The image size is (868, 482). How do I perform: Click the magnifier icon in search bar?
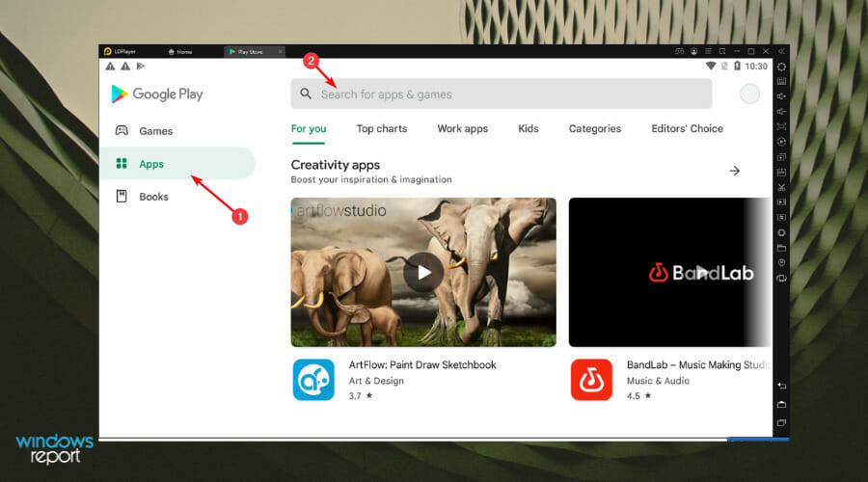306,94
